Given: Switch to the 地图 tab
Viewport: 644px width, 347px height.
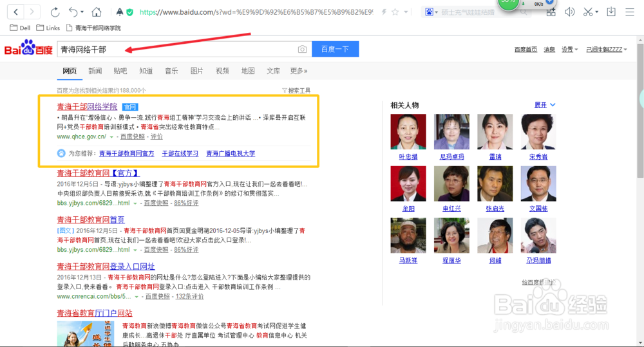Looking at the screenshot, I should [248, 71].
